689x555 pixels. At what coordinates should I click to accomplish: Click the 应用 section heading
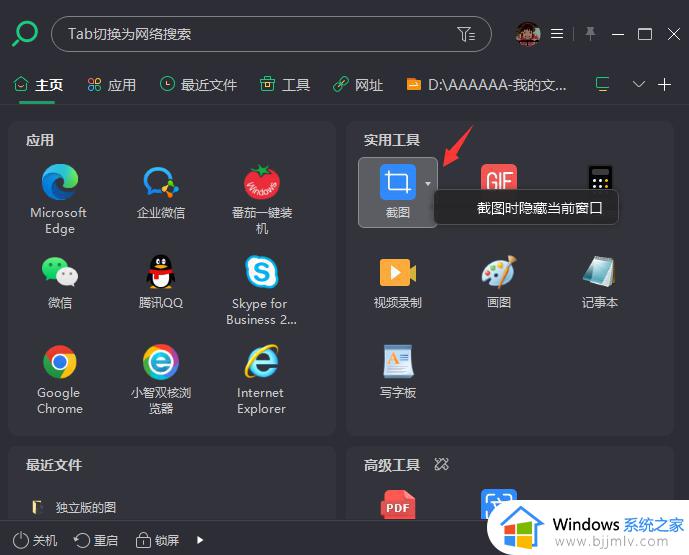40,140
